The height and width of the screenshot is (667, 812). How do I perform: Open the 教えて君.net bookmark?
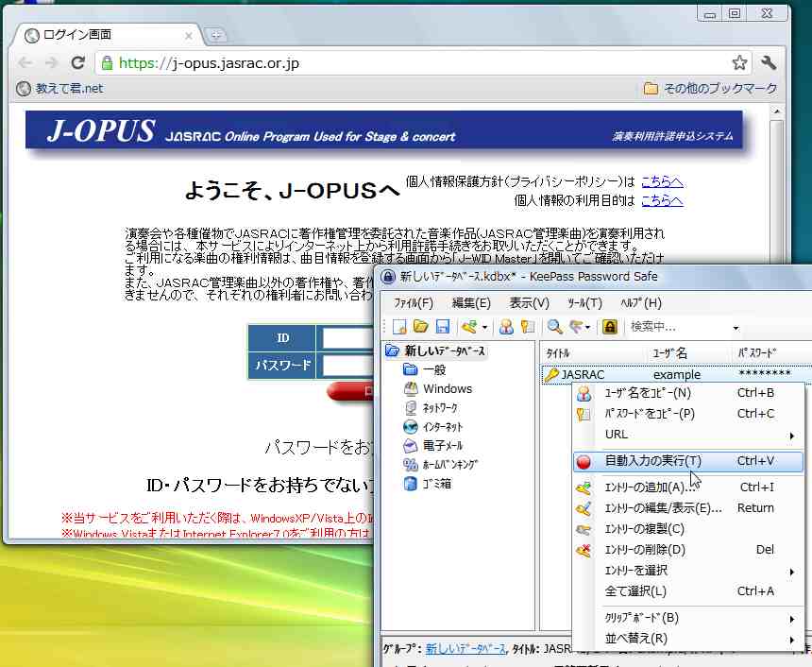pos(59,89)
